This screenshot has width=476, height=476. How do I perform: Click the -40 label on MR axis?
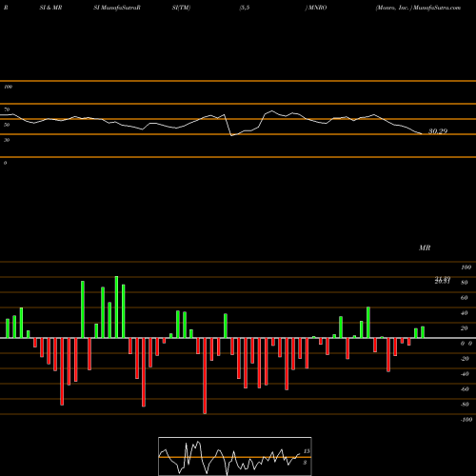click(465, 374)
